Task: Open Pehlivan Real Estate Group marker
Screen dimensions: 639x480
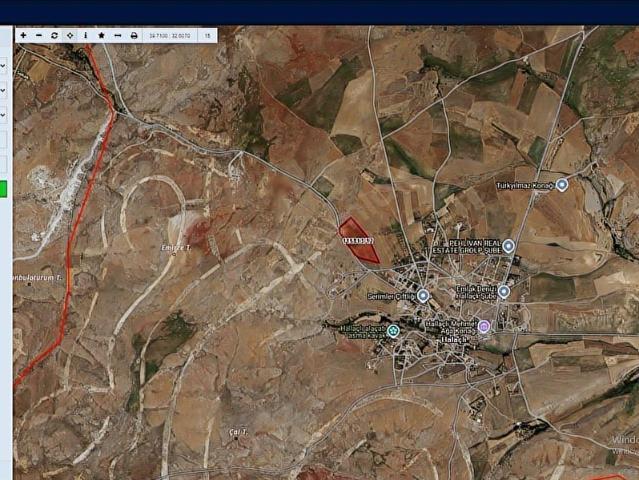Action: (508, 245)
